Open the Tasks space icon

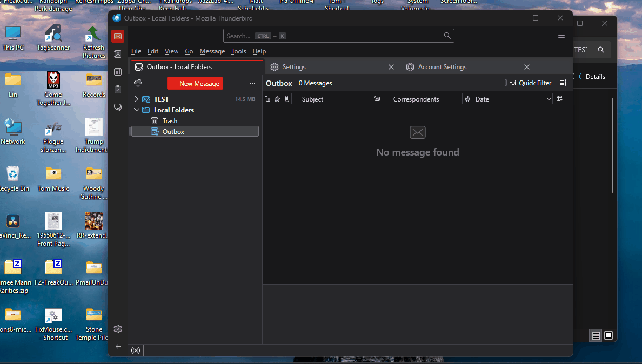[118, 90]
